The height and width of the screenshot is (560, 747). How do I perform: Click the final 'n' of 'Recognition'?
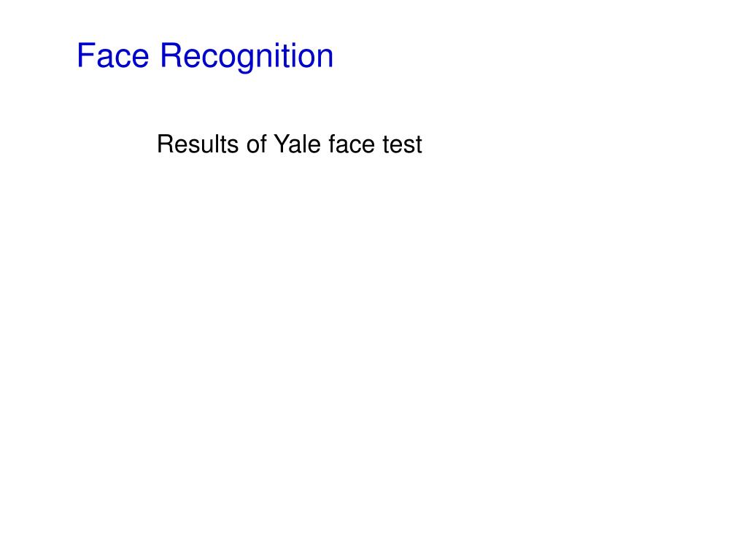[325, 58]
